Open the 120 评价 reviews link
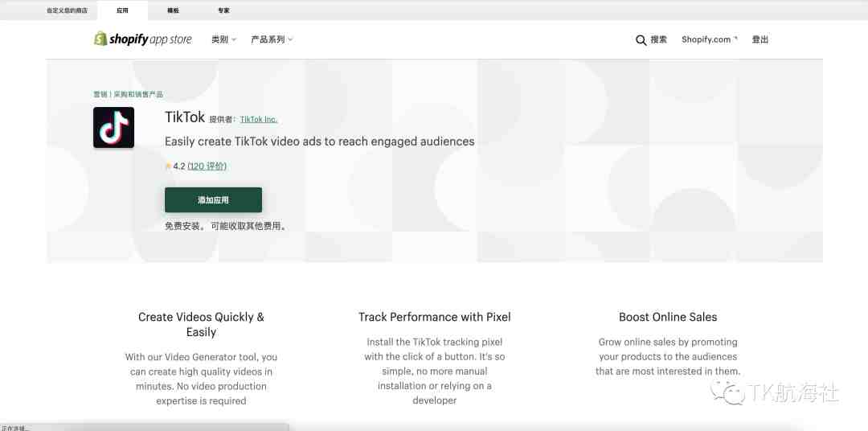868x431 pixels. point(207,166)
